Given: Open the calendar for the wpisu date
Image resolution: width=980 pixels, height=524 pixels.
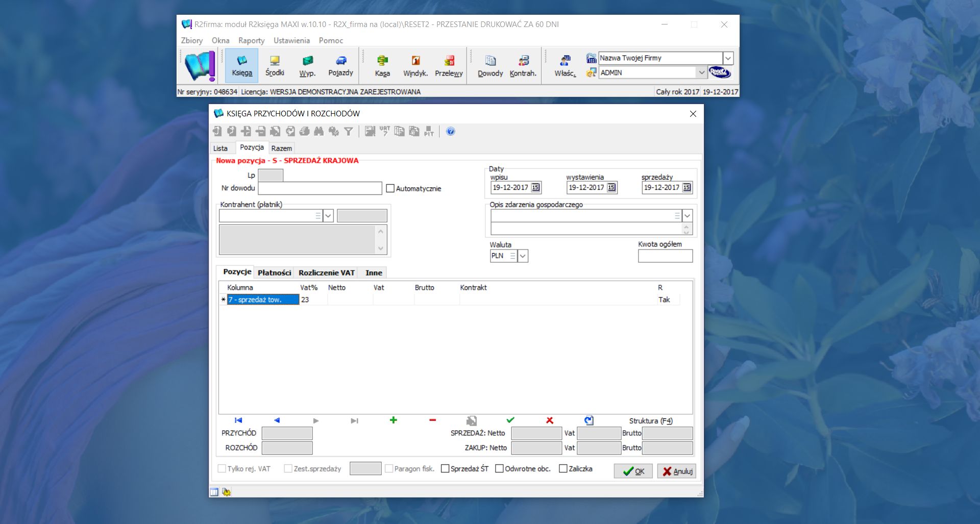Looking at the screenshot, I should click(x=534, y=187).
